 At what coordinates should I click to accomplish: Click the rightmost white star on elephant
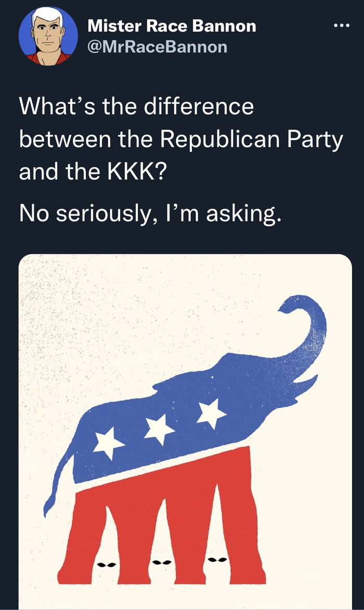click(x=211, y=412)
